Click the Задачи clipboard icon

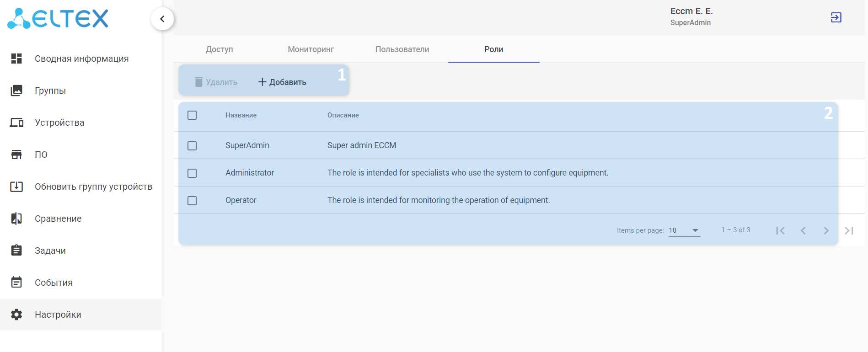point(16,251)
